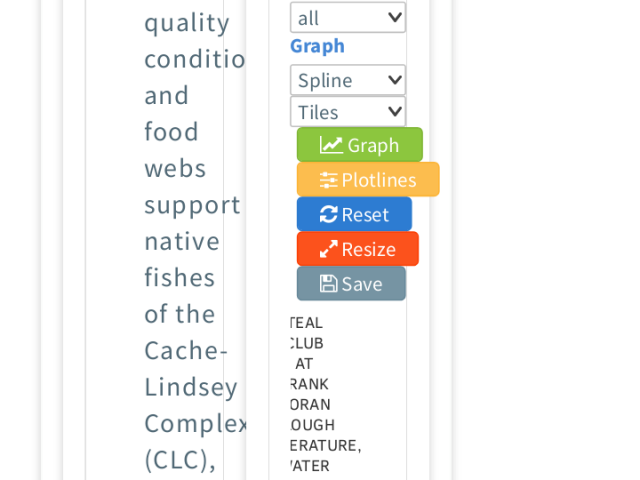Image resolution: width=640 pixels, height=480 pixels.
Task: Click the red Resize button text
Action: 369,249
